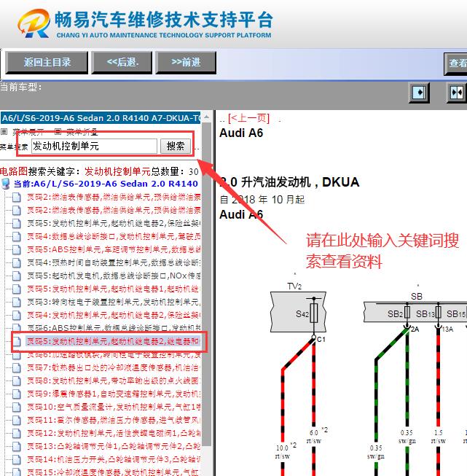Click the SB2 fuse in wiring diagram
Screen dimensions: 467x476
click(407, 313)
